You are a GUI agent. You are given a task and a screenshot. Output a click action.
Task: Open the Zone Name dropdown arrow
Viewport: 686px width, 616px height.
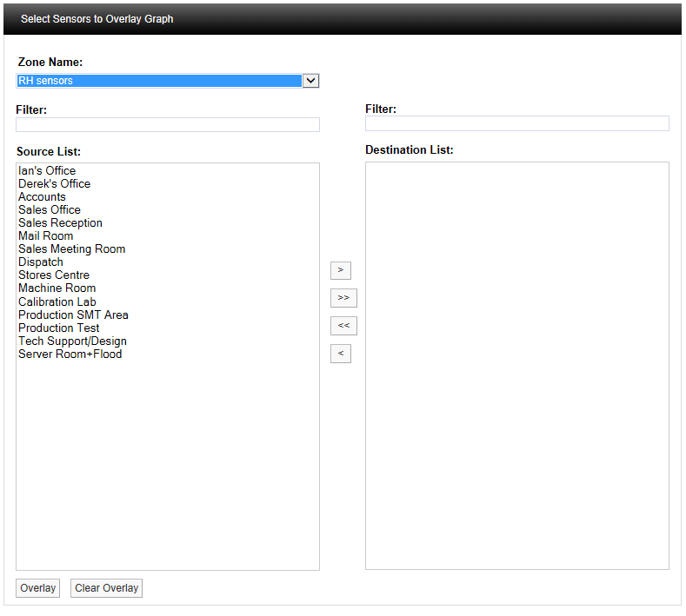coord(310,81)
